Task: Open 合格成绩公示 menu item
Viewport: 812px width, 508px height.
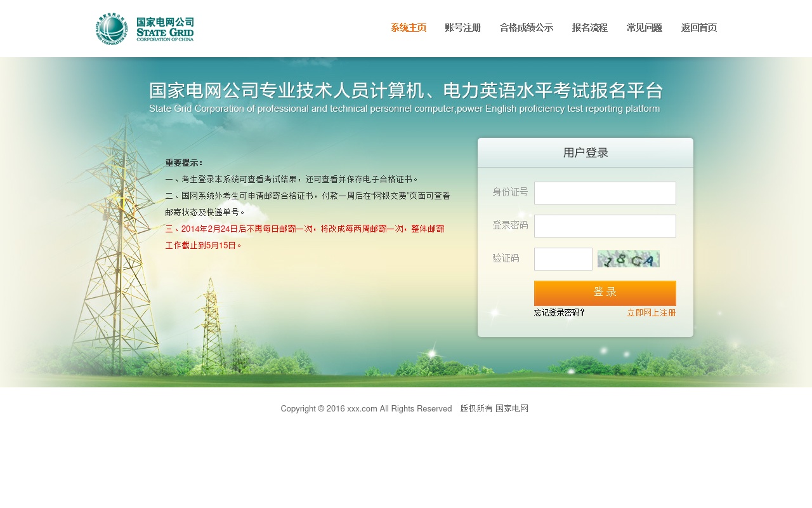Action: 527,28
